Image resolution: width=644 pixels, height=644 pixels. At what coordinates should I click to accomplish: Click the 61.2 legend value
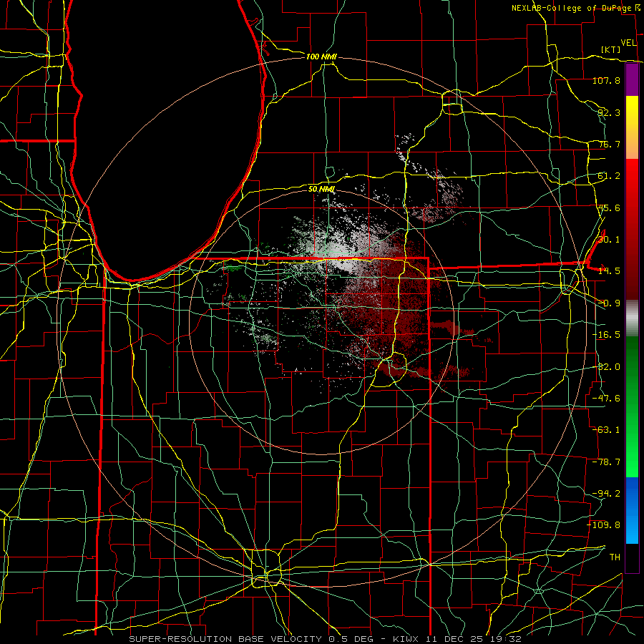(x=609, y=176)
